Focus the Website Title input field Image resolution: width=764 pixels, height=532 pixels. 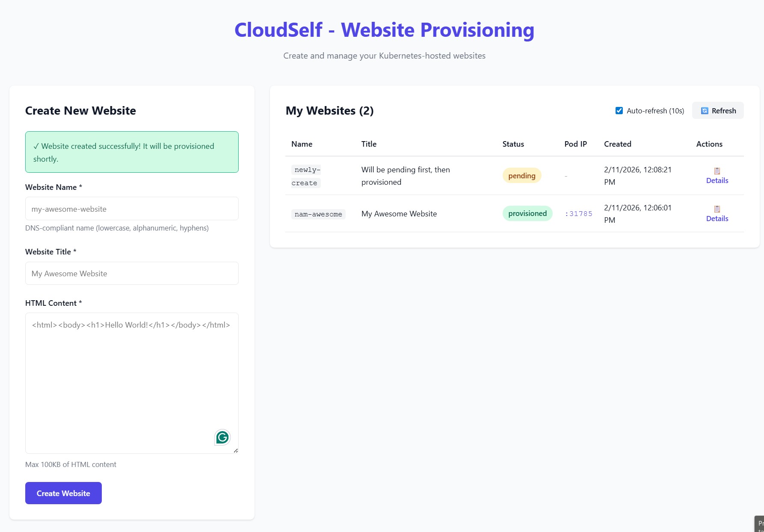(132, 273)
